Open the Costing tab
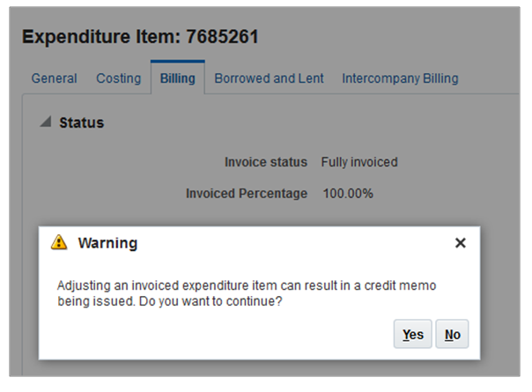The image size is (532, 392). [x=118, y=78]
